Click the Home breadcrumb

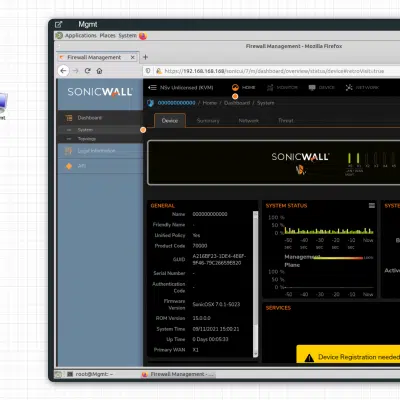click(210, 103)
